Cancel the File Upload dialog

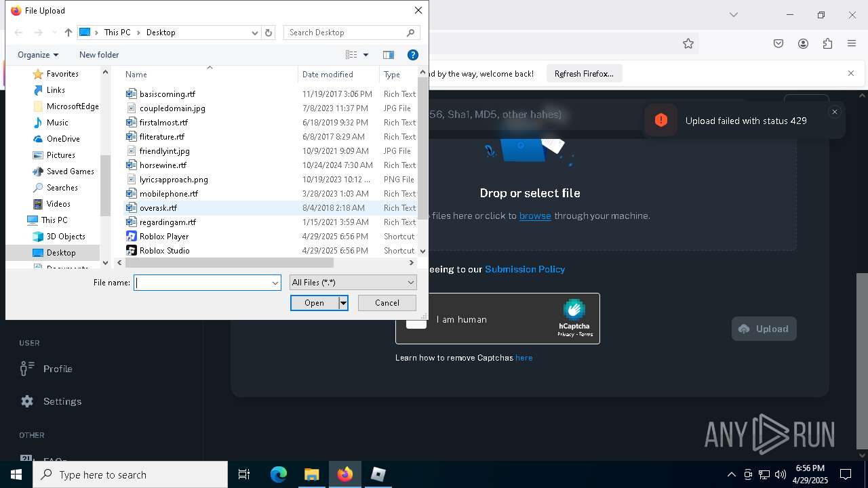pos(387,303)
